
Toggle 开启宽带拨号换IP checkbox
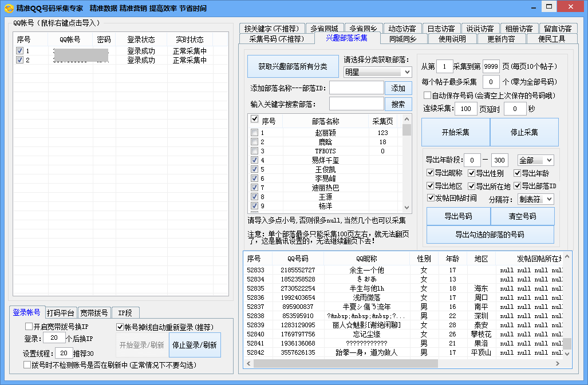click(x=29, y=327)
